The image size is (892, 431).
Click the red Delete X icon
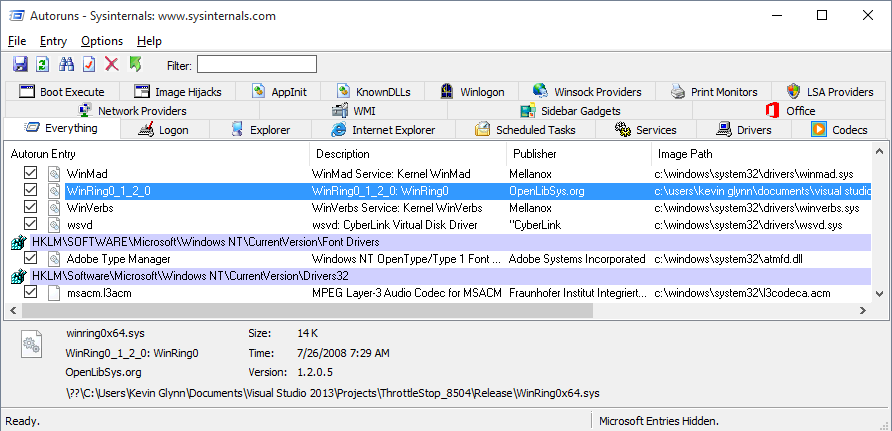[x=112, y=64]
